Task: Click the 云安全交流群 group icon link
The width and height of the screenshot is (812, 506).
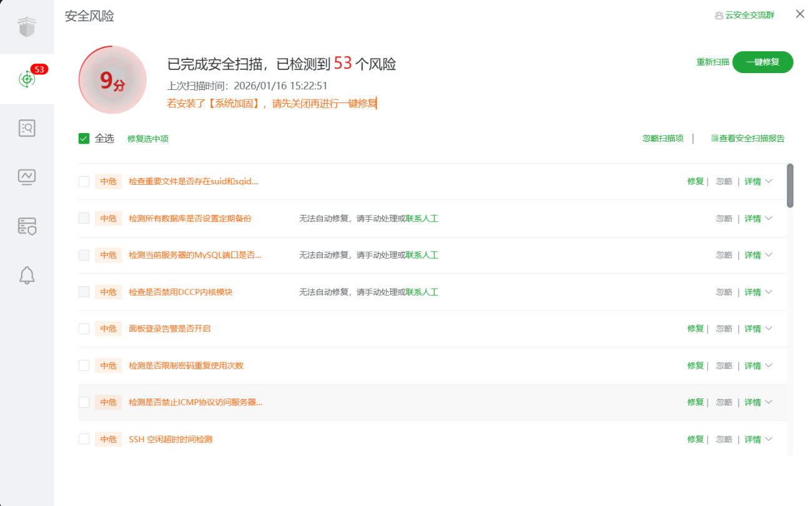Action: tap(745, 15)
